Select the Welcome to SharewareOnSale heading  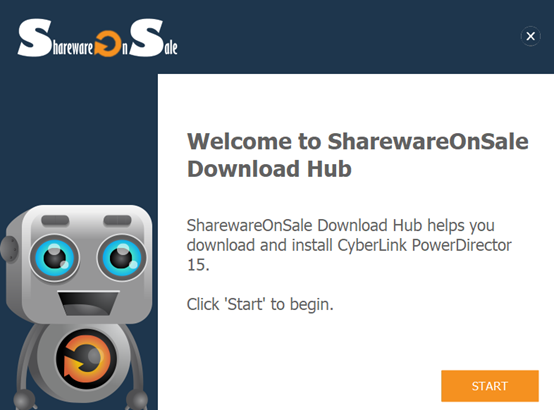click(358, 141)
